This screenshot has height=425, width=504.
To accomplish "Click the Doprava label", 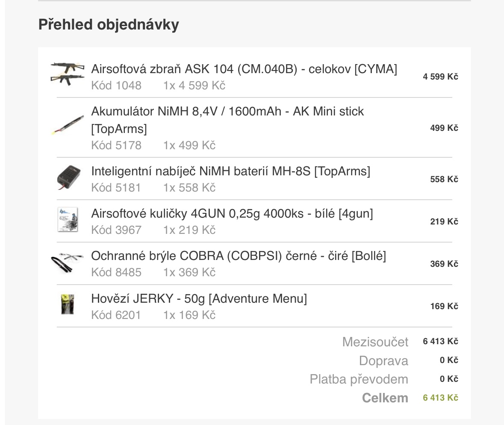I will click(383, 361).
